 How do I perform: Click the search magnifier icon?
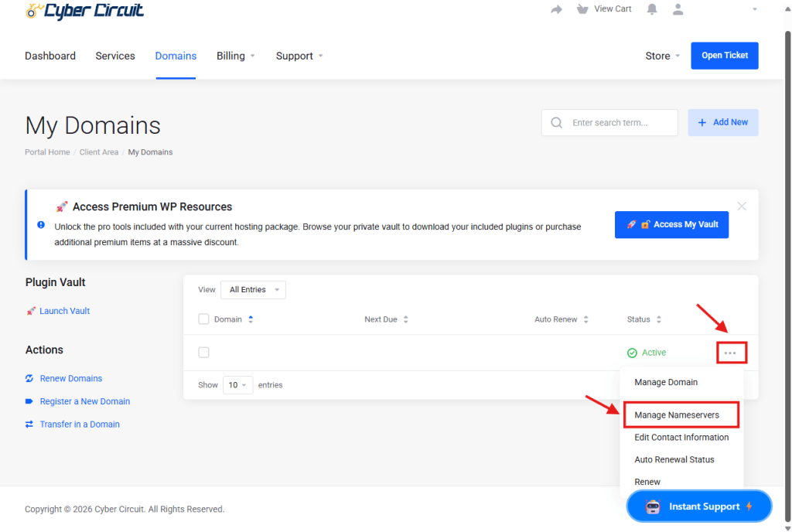pos(556,122)
